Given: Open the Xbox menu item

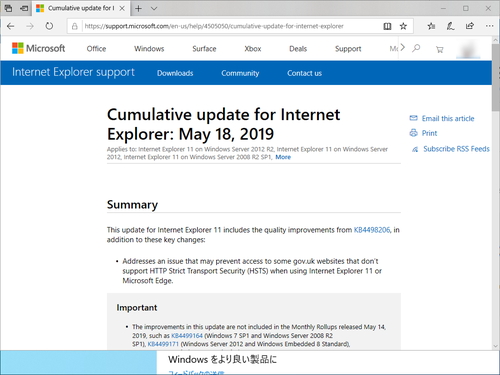Looking at the screenshot, I should click(x=253, y=49).
